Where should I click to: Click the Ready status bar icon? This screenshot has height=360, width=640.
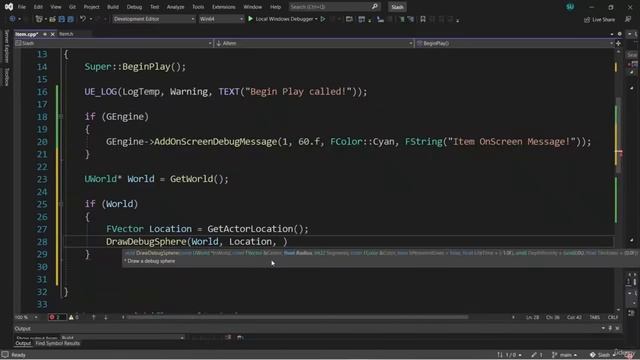[5, 355]
